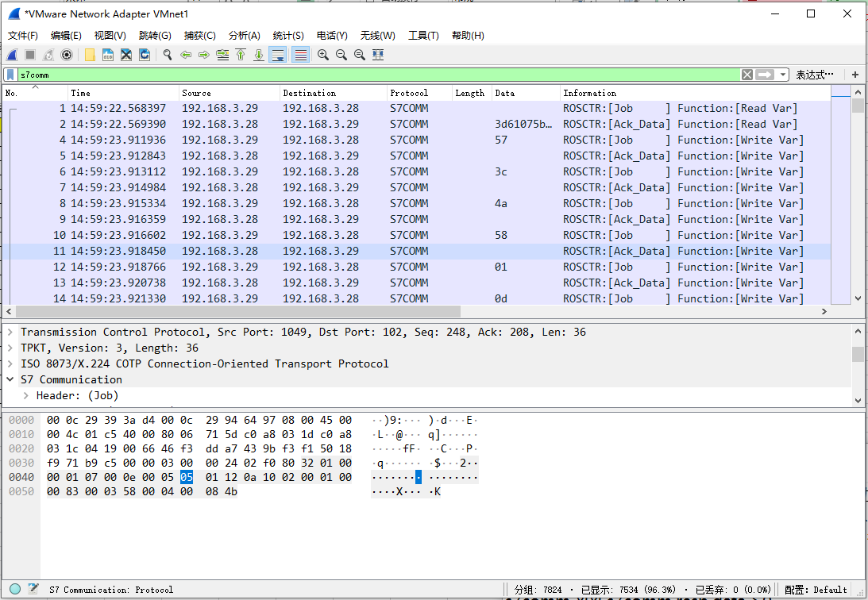Viewport: 868px width, 600px height.
Task: Open the 捕获(C) menu
Action: (200, 36)
